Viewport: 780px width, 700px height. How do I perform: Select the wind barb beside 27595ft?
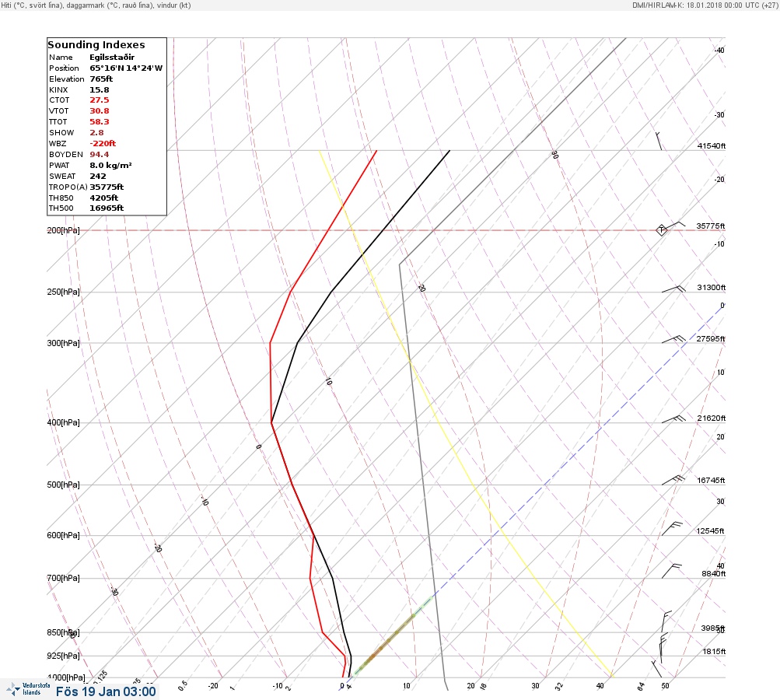673,340
